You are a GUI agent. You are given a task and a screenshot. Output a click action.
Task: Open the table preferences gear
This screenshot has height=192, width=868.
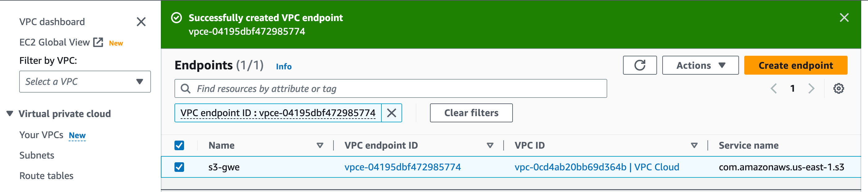click(839, 88)
